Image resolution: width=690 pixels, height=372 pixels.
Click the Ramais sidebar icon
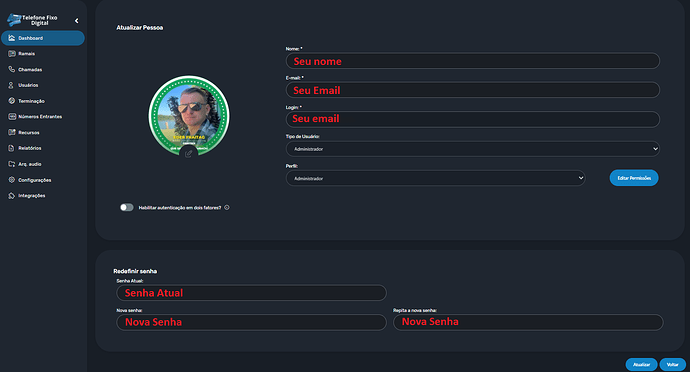tap(12, 54)
